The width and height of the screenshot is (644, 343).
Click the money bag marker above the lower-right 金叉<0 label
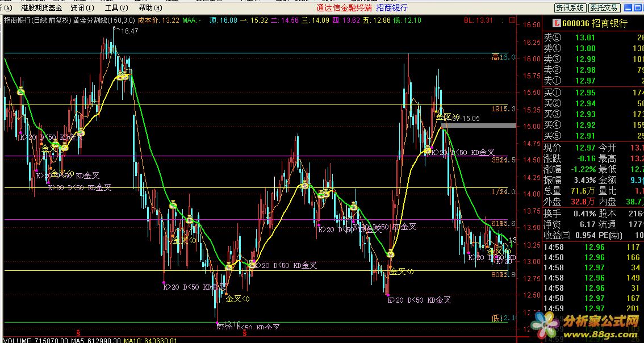[391, 254]
